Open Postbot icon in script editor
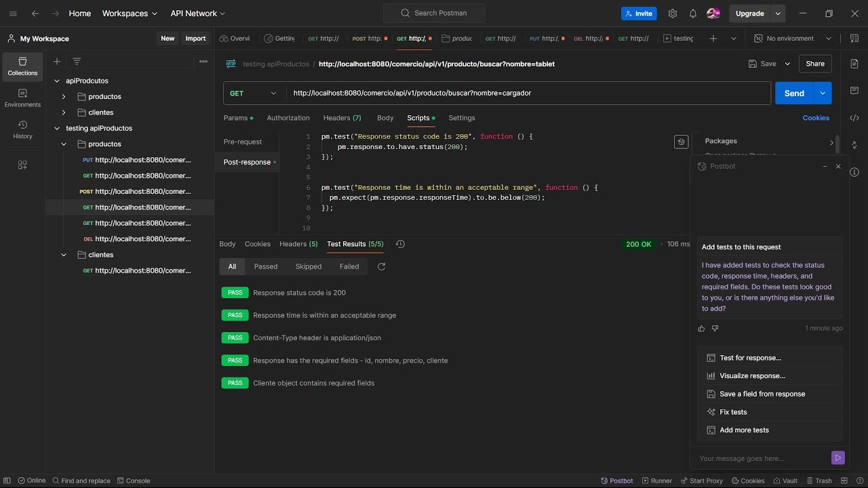Viewport: 868px width, 488px height. [682, 142]
